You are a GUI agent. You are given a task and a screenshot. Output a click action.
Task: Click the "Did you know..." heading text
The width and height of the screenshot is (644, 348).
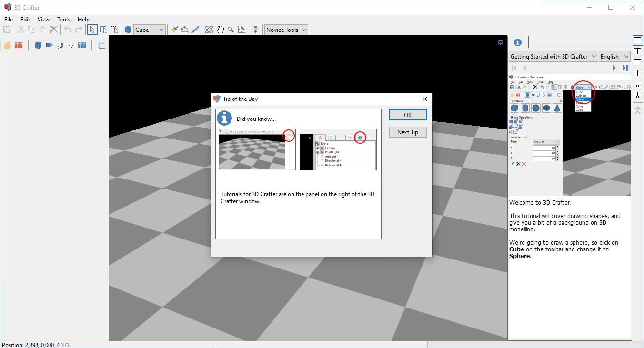(x=256, y=119)
